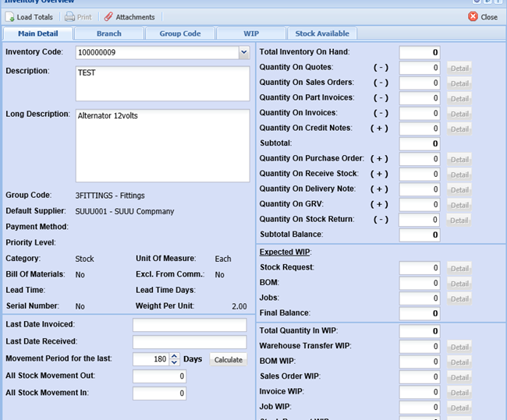View Detail for Quantity On Purchase Order
507x420 pixels.
pyautogui.click(x=459, y=160)
